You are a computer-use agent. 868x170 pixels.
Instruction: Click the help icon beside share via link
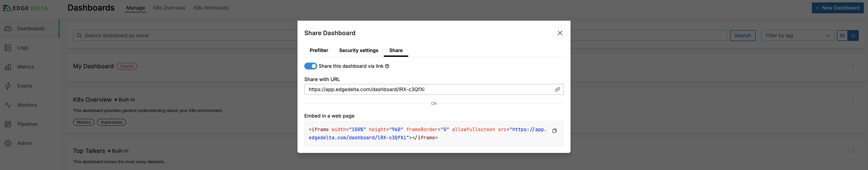coord(387,66)
